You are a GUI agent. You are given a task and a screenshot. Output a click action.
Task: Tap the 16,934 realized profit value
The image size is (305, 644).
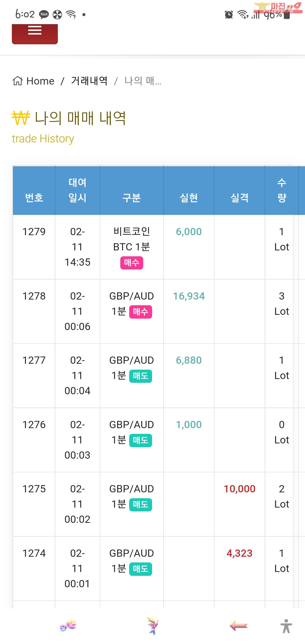[x=189, y=296]
